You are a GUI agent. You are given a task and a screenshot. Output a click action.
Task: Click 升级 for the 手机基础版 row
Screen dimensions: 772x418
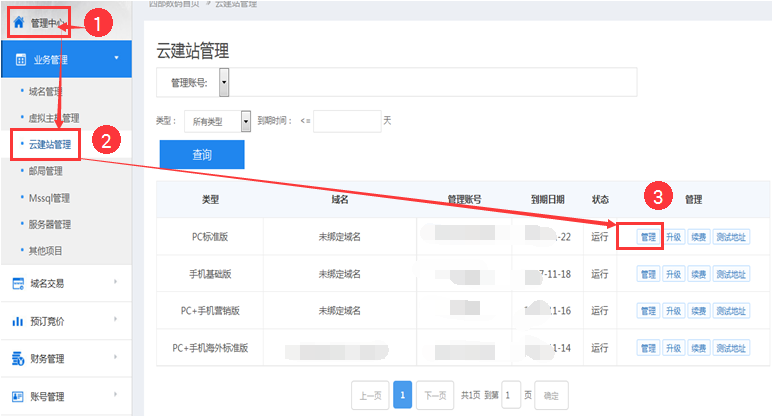[x=674, y=273]
